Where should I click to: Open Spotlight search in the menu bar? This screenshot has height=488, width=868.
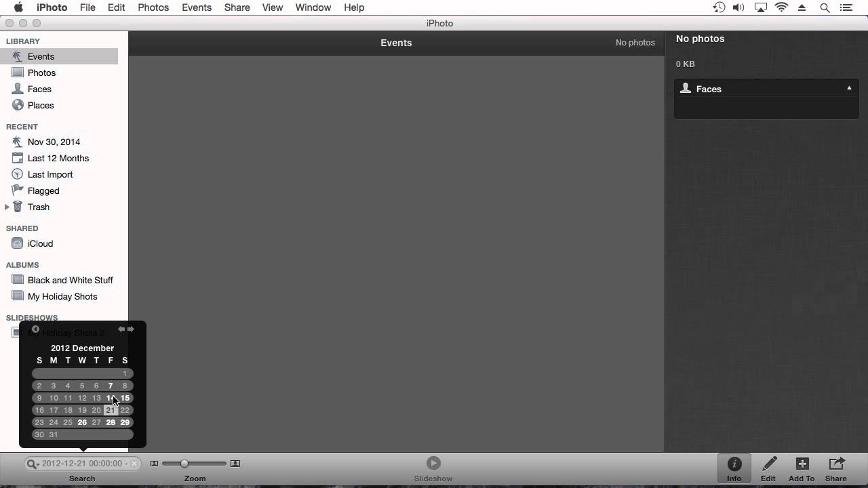[x=825, y=7]
